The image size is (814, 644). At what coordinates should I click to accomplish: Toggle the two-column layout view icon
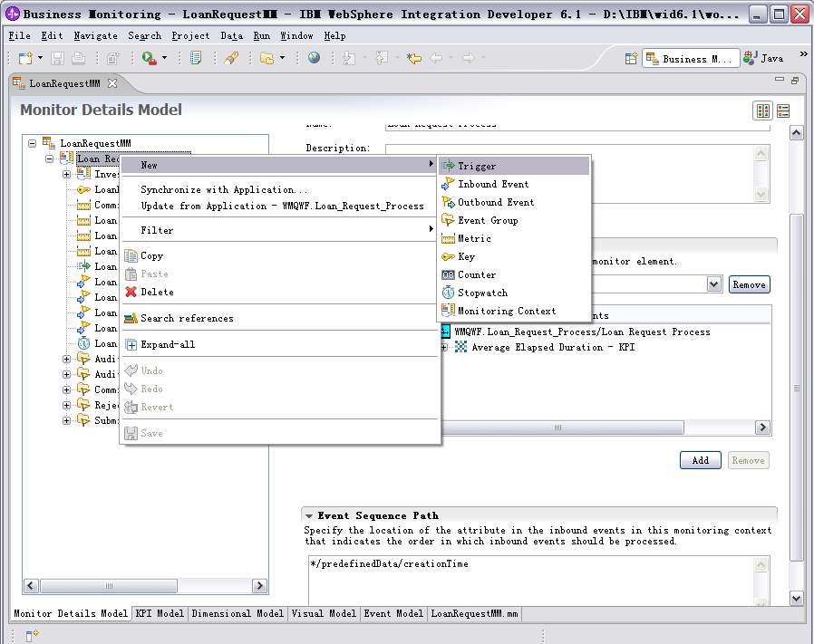click(763, 111)
